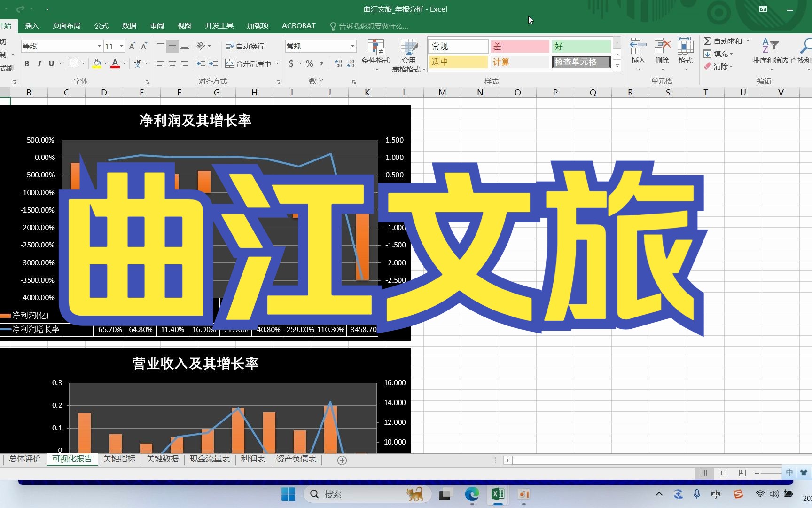Open fill color dropdown arrow
The height and width of the screenshot is (508, 812).
pos(106,63)
